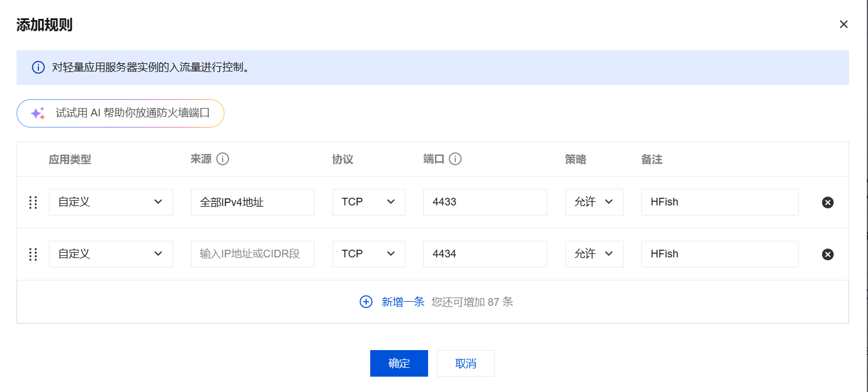Screen dimensions: 868x392
Task: Click the plus icon to add a rule
Action: (366, 302)
